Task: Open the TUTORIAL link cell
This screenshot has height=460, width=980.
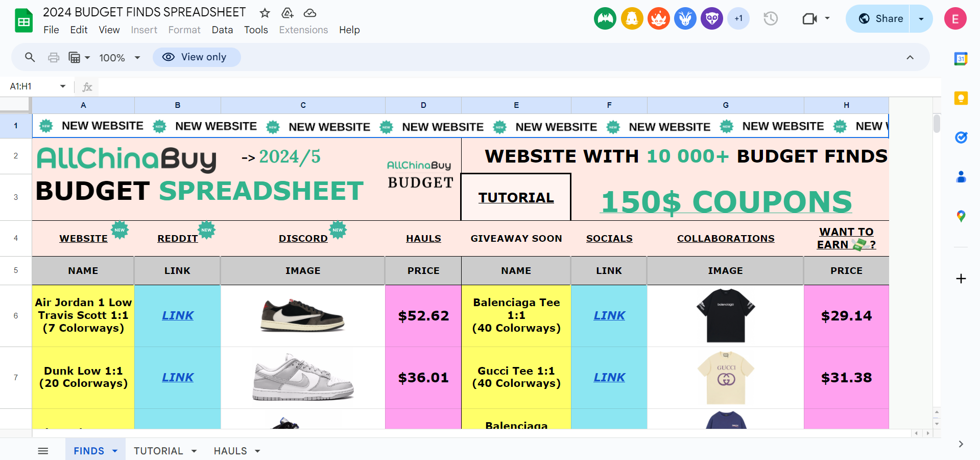Action: point(516,197)
